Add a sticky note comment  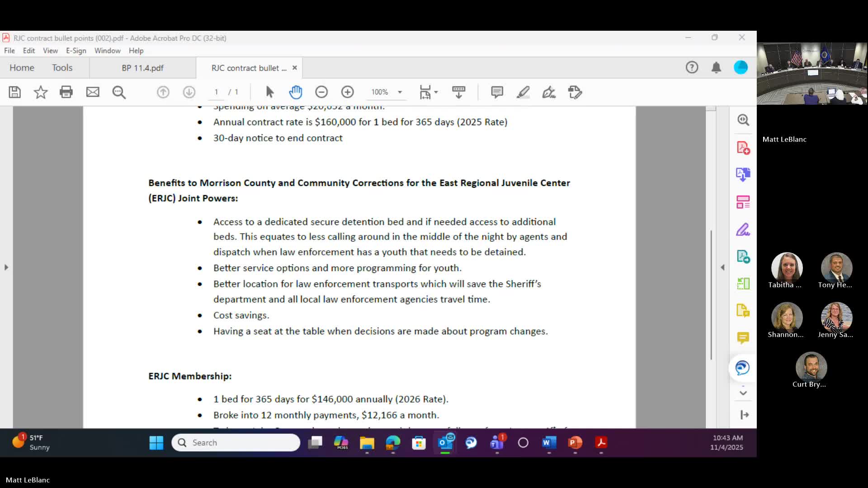click(x=497, y=92)
